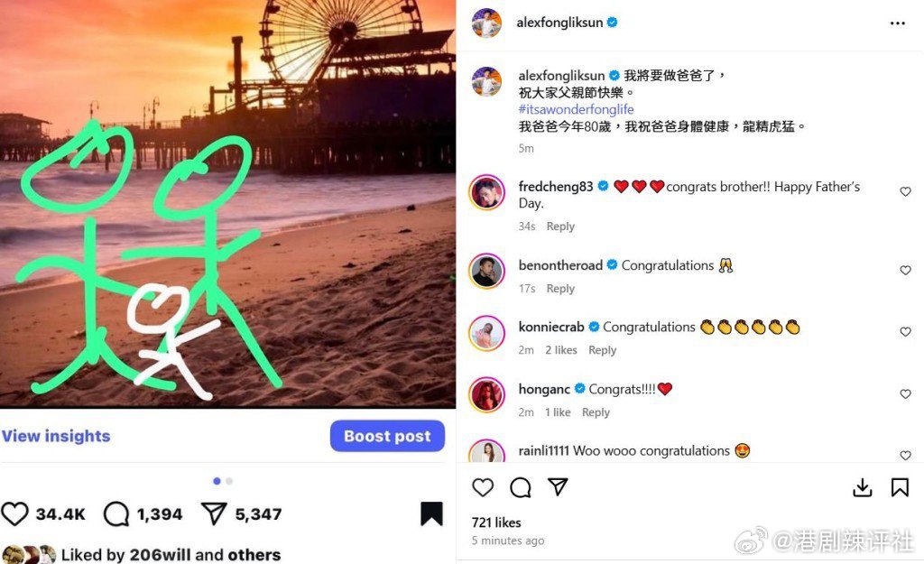The image size is (924, 564).
Task: Click the download arrow icon
Action: 862,487
